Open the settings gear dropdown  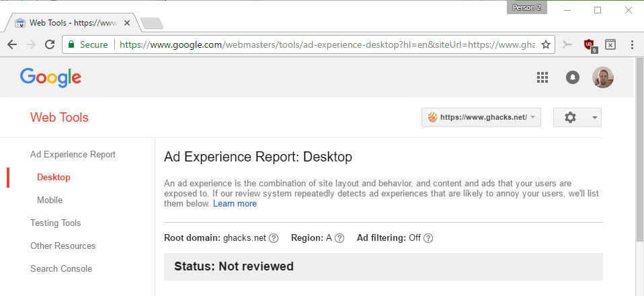coord(577,118)
